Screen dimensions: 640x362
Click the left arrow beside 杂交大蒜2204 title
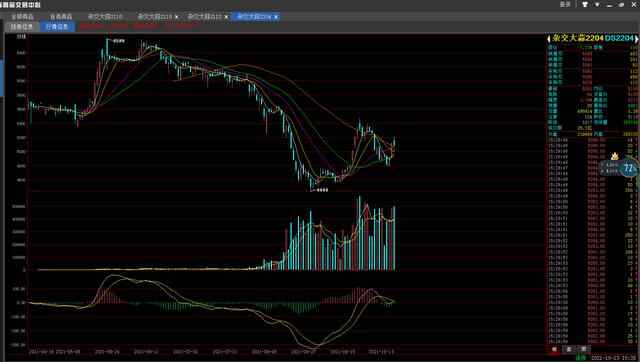tap(549, 38)
